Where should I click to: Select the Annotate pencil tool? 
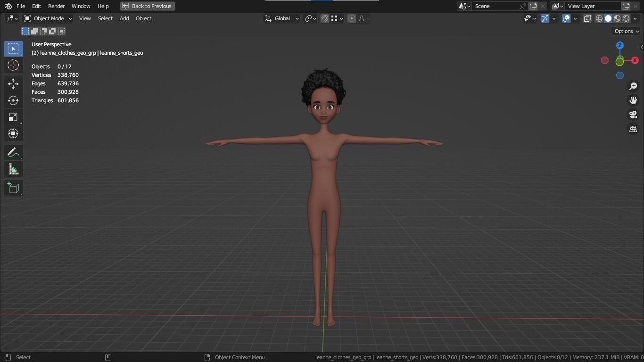click(x=13, y=153)
